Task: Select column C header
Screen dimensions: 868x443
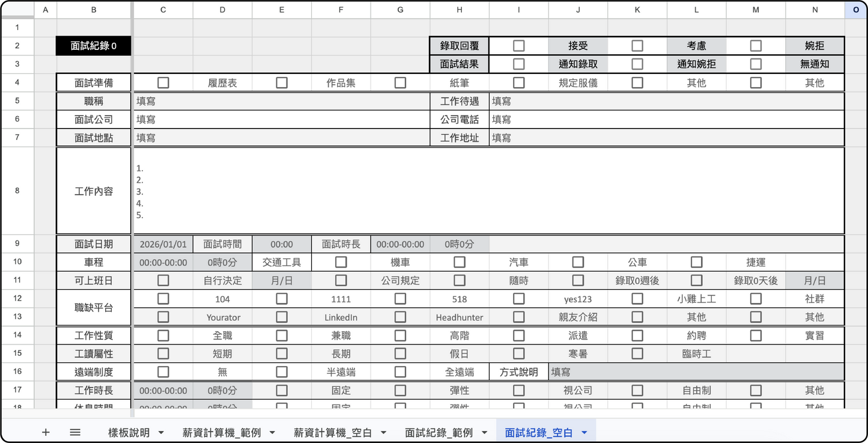Action: (x=163, y=10)
